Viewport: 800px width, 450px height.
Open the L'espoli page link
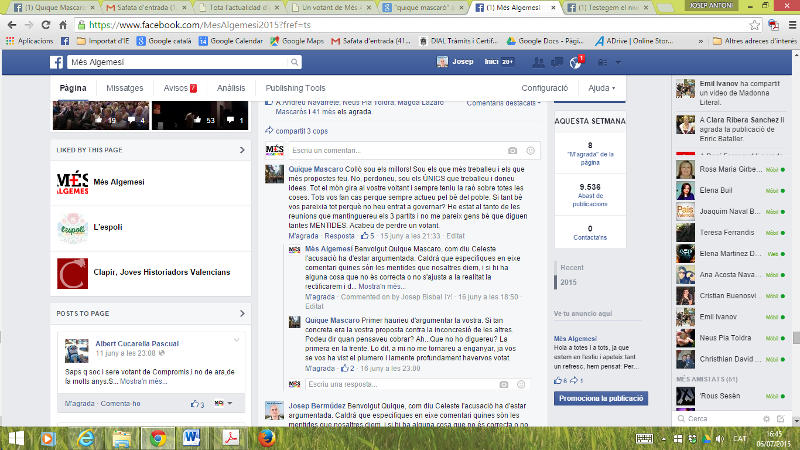point(109,229)
